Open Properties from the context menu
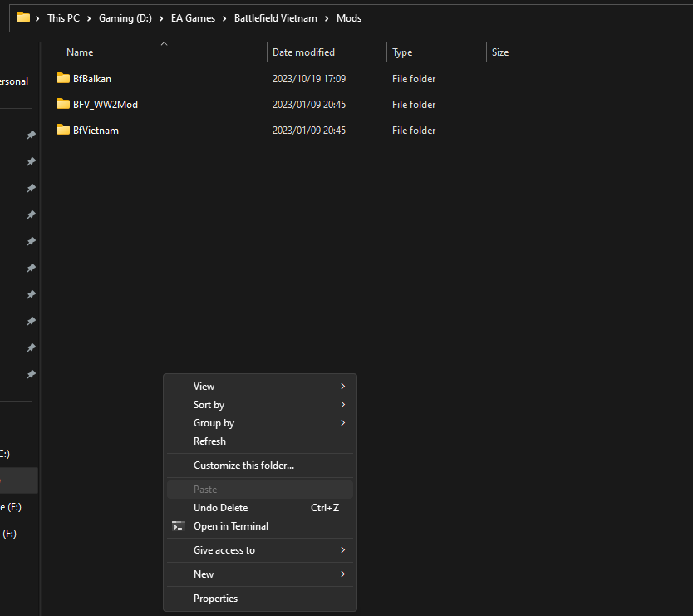The height and width of the screenshot is (616, 693). (x=215, y=599)
